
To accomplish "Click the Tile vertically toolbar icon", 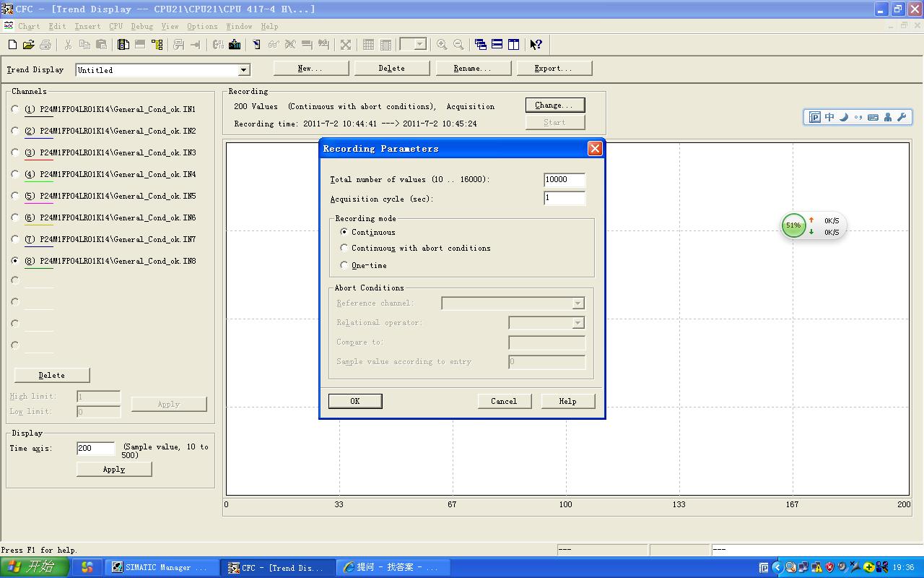I will (514, 45).
